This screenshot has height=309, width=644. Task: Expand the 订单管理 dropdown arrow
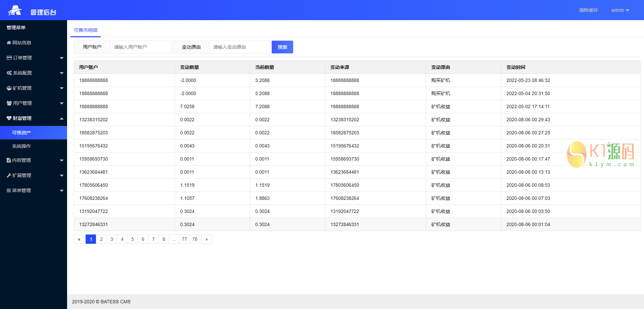tap(62, 58)
